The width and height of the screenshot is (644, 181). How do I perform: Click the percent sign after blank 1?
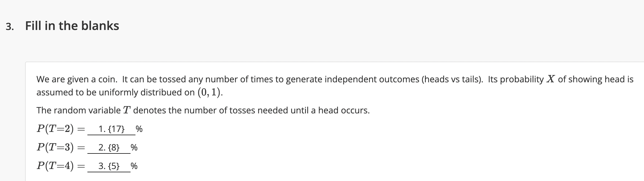(x=139, y=129)
